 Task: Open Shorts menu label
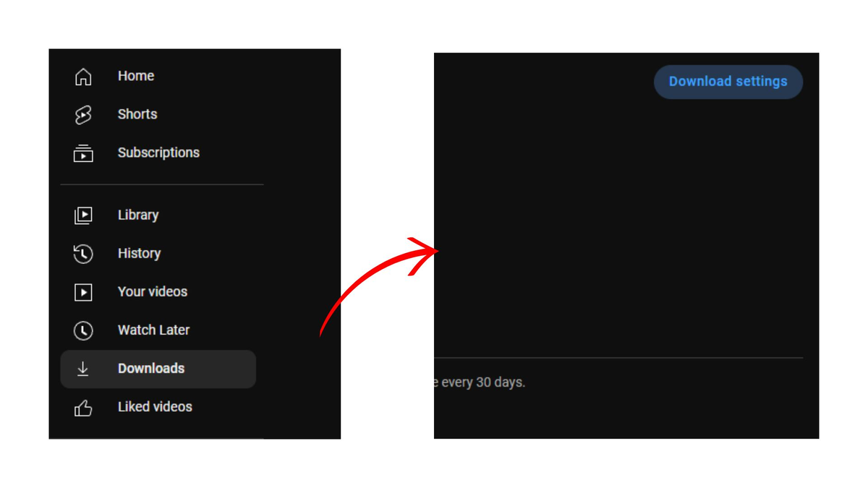[137, 114]
